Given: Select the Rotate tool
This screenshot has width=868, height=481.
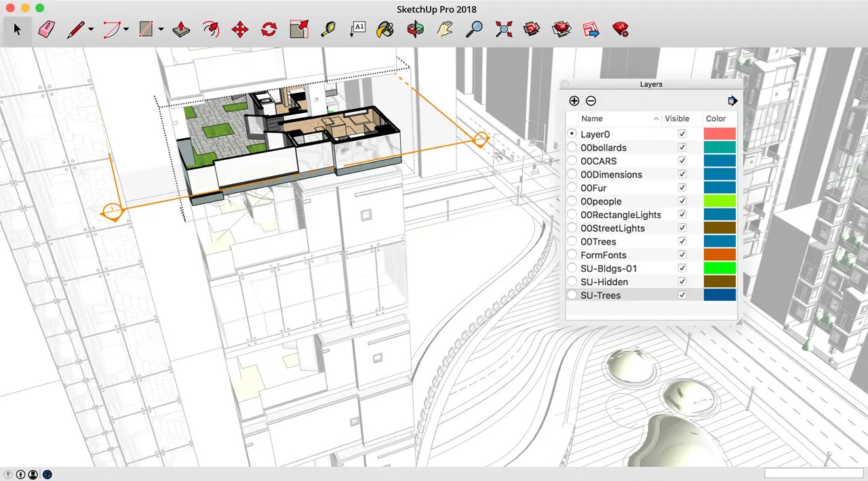Looking at the screenshot, I should click(x=269, y=29).
